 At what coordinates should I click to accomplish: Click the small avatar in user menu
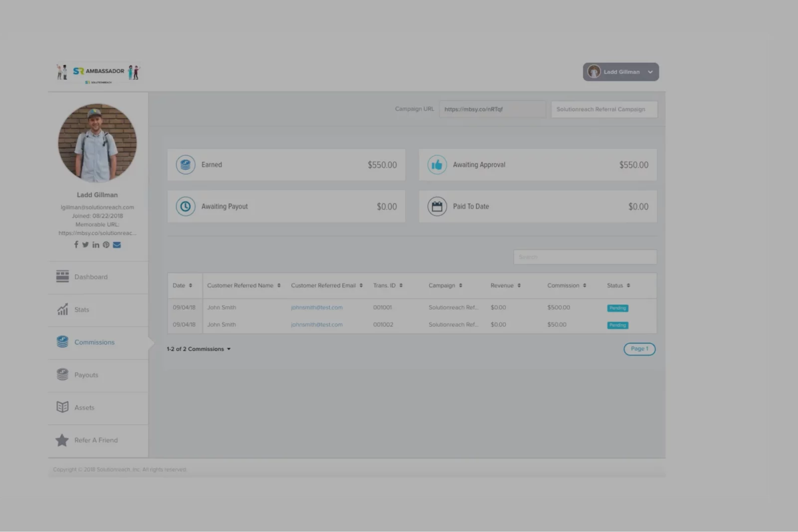(594, 72)
